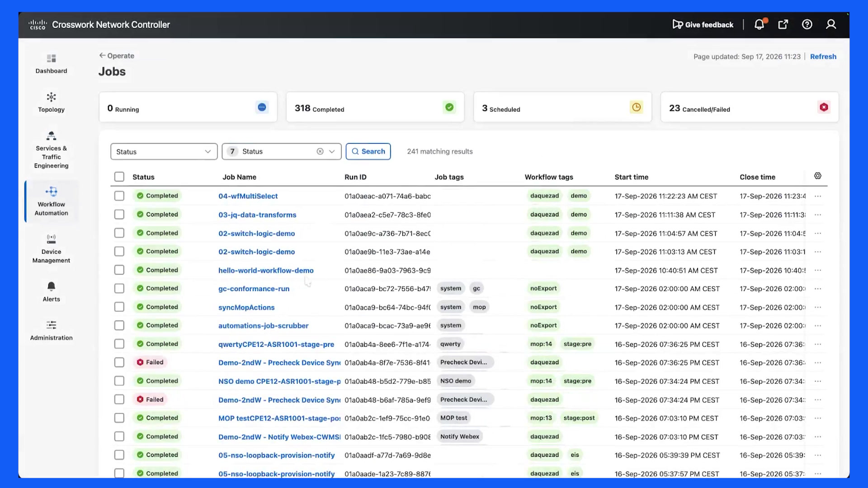Check the 03-jq-data-transforms row checkbox

(119, 214)
